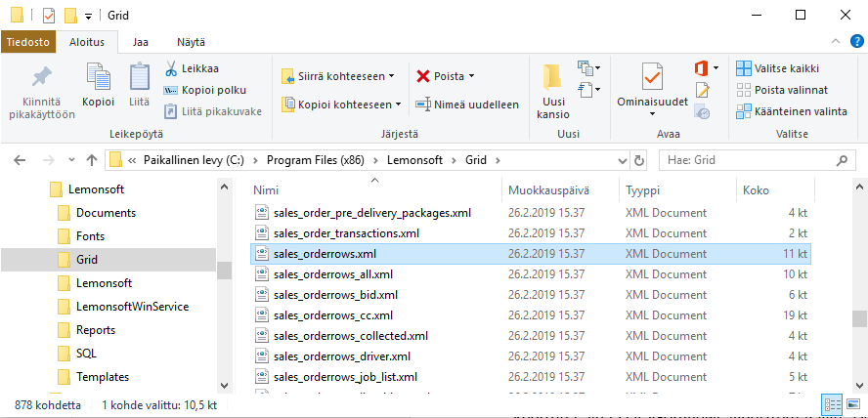The width and height of the screenshot is (868, 418).
Task: Switch to the Näytä ribbon tab
Action: tap(191, 42)
